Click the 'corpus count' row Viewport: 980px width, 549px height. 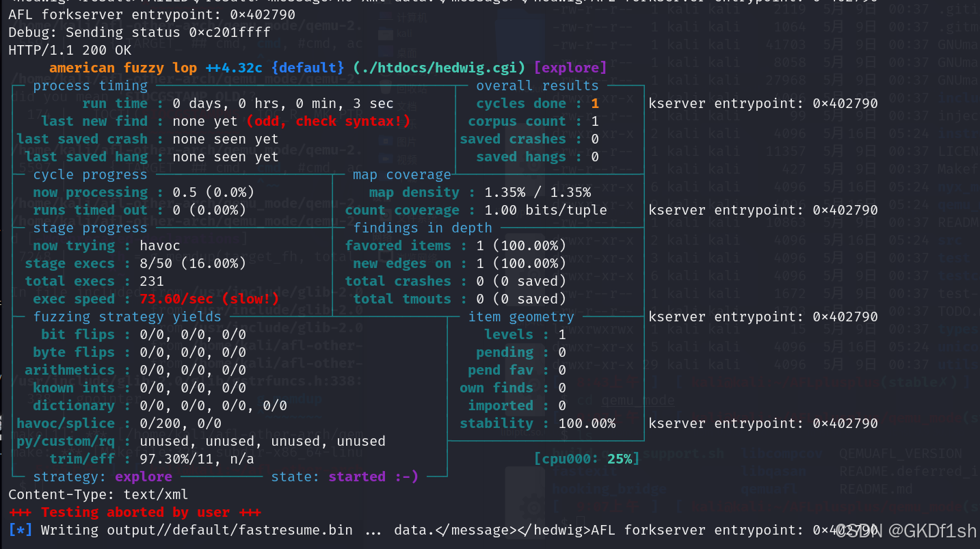tap(533, 121)
